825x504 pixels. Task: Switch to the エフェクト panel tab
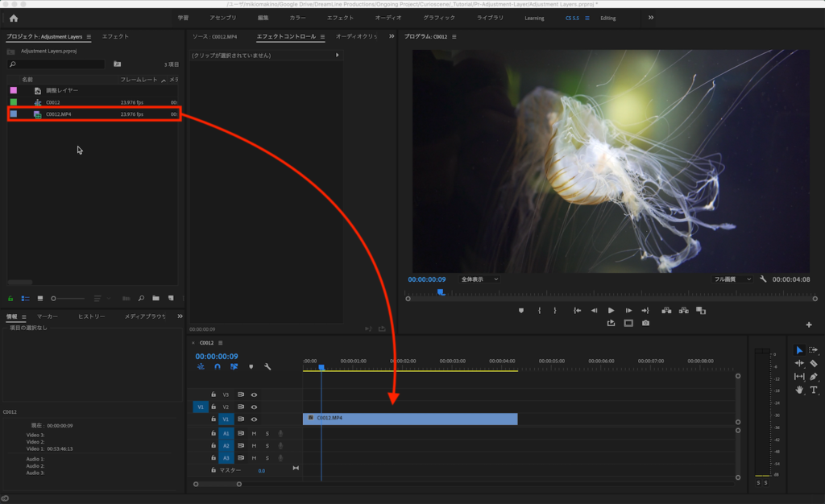click(x=115, y=36)
